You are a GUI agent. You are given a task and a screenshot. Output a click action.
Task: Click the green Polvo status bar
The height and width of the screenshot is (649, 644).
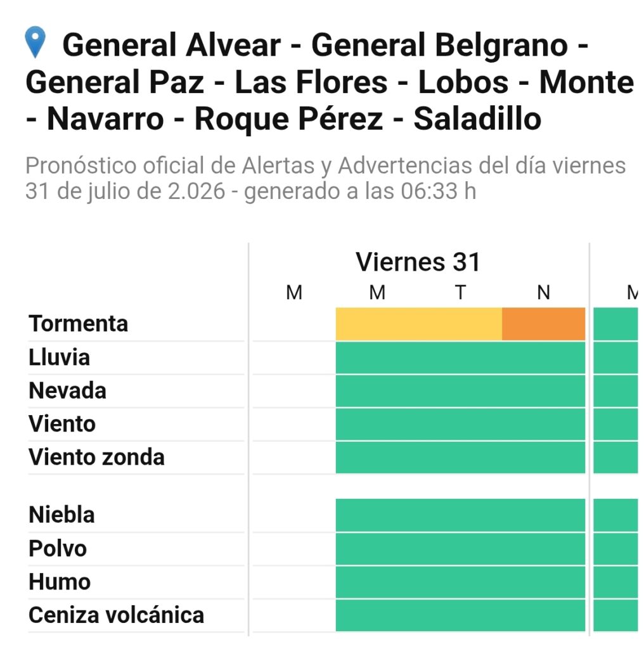[460, 549]
